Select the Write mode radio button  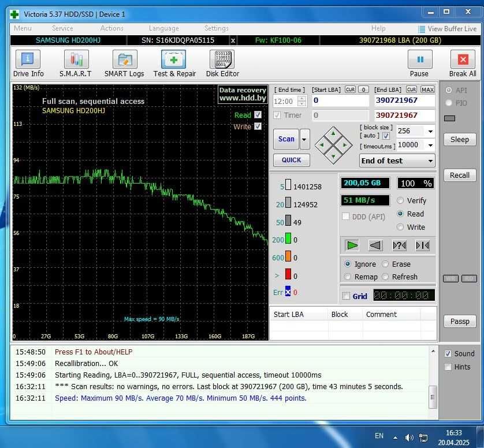tap(400, 227)
